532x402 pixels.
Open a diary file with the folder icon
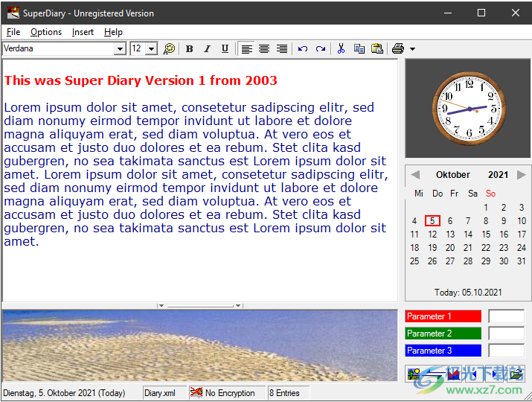point(516,374)
